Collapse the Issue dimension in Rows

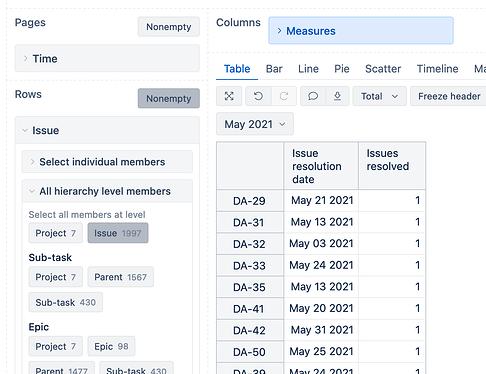107,130
